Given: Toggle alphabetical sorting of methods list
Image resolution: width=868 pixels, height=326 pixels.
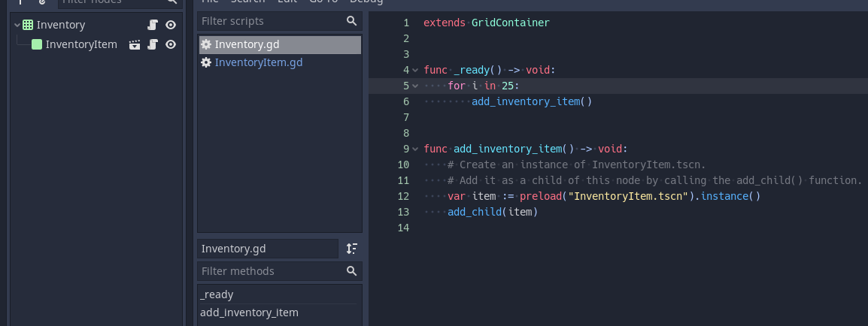Looking at the screenshot, I should click(x=351, y=249).
